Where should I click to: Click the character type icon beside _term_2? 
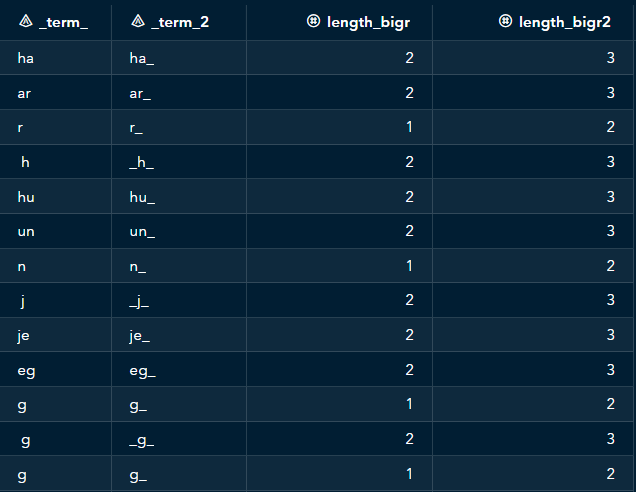click(138, 21)
